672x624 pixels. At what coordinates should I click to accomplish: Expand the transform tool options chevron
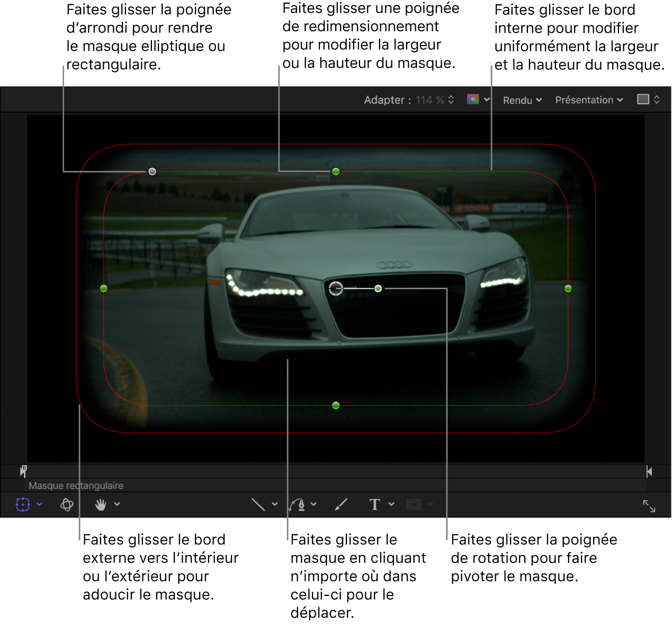(39, 504)
